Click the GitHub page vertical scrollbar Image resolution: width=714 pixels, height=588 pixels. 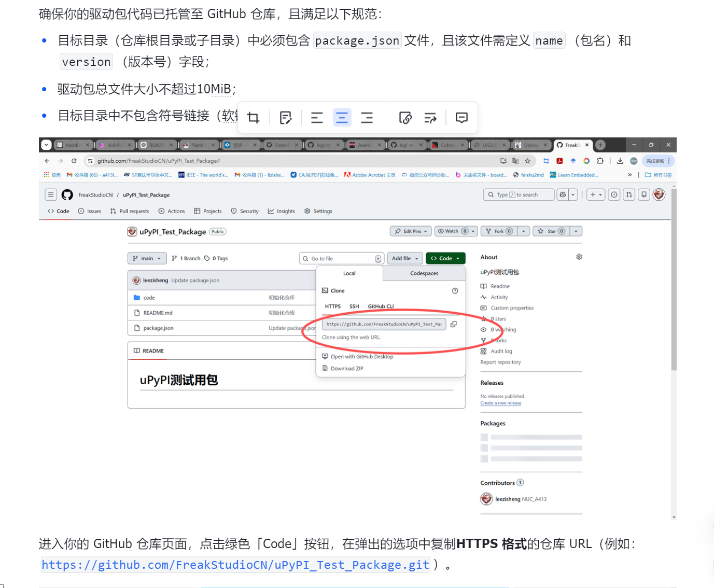click(x=674, y=280)
